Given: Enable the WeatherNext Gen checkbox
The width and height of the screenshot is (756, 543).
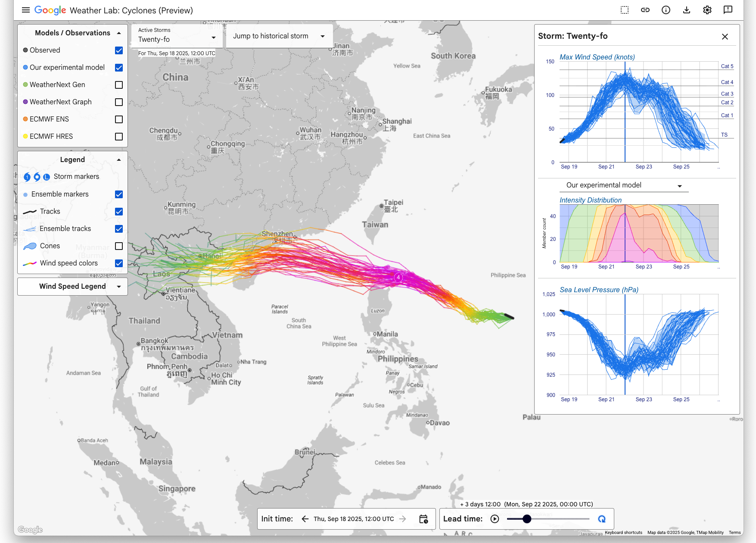Looking at the screenshot, I should [x=119, y=85].
